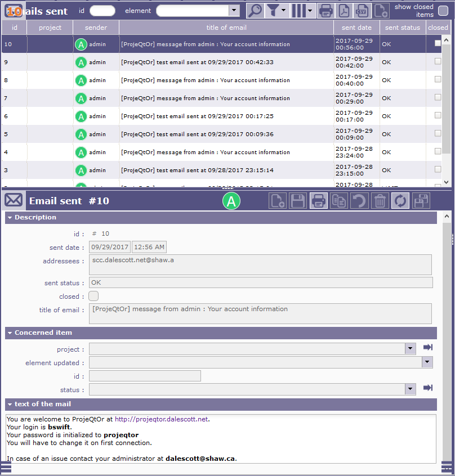Check the closed box for row id 9
The width and height of the screenshot is (455, 476).
click(438, 62)
